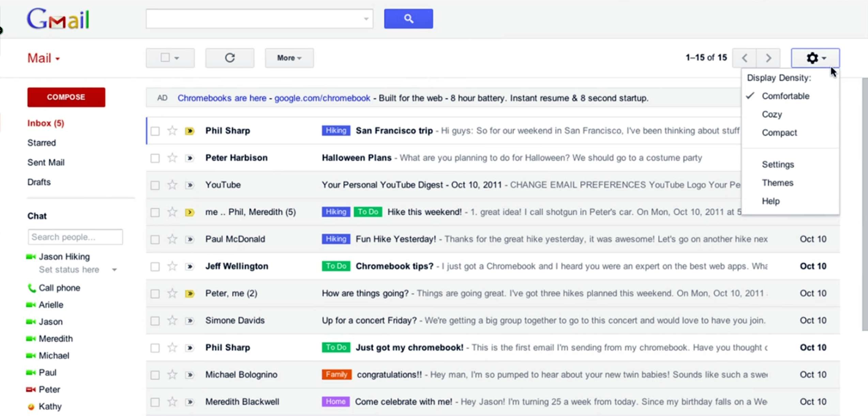This screenshot has height=416, width=868.
Task: Choose Compact display density
Action: point(779,133)
